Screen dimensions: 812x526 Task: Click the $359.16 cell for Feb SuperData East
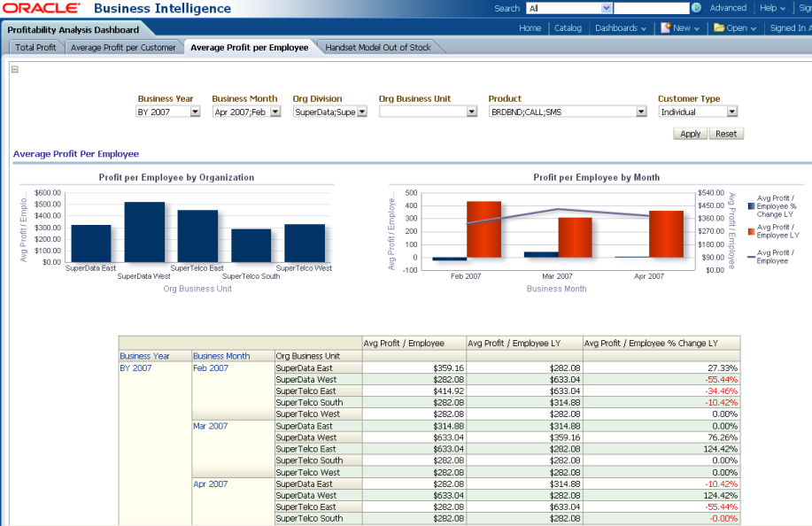point(414,368)
